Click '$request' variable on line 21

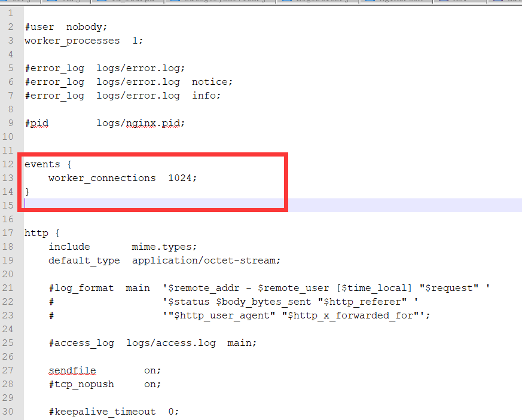[x=449, y=288]
